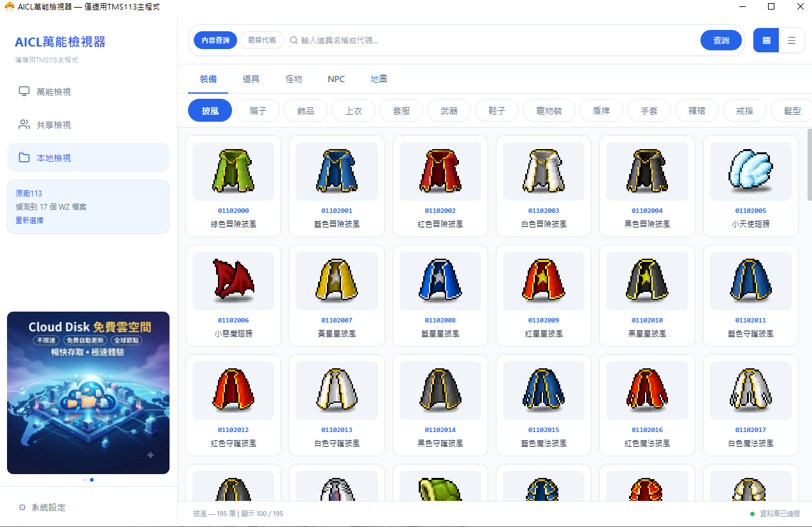Select the 戒指 category chip
This screenshot has width=812, height=527.
pyautogui.click(x=744, y=110)
